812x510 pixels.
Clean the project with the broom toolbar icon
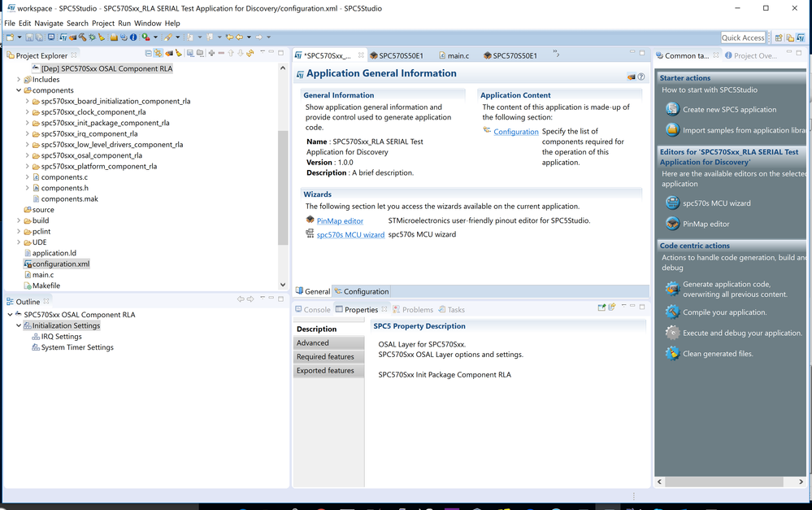pos(102,37)
